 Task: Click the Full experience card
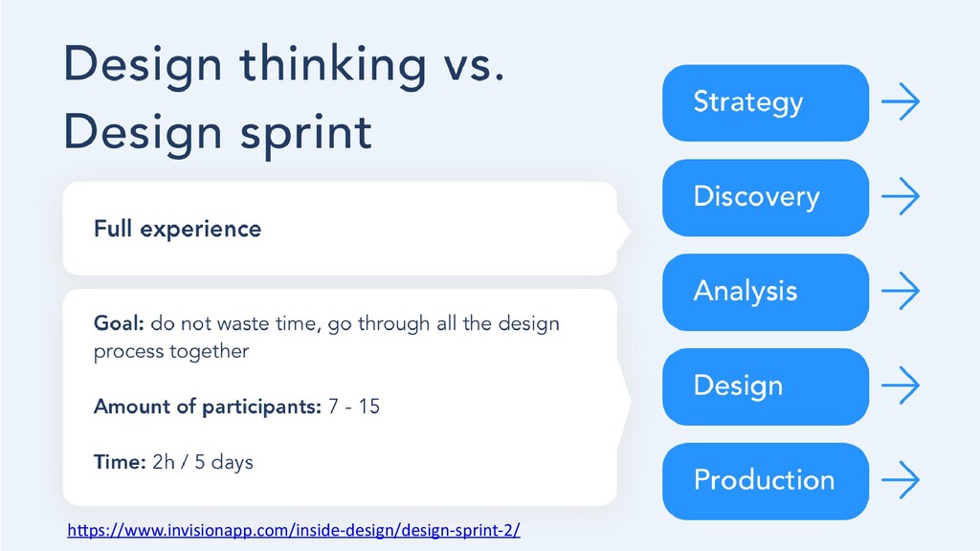tap(340, 229)
